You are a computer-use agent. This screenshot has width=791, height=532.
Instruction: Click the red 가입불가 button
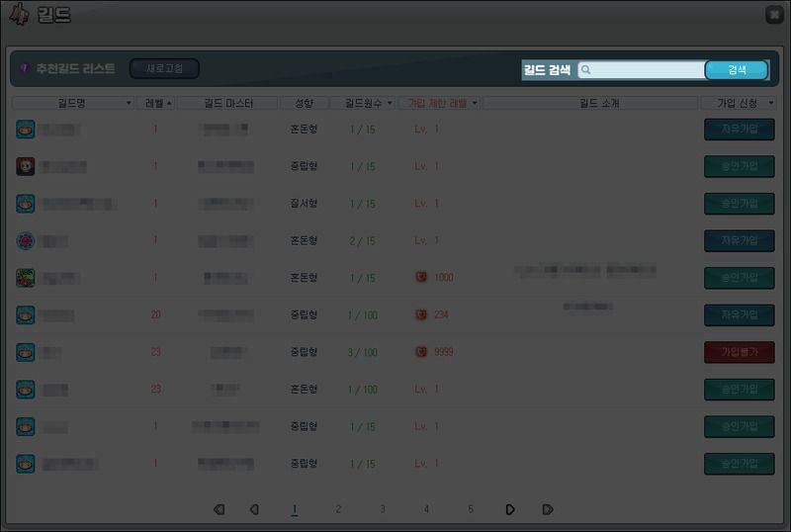(739, 352)
